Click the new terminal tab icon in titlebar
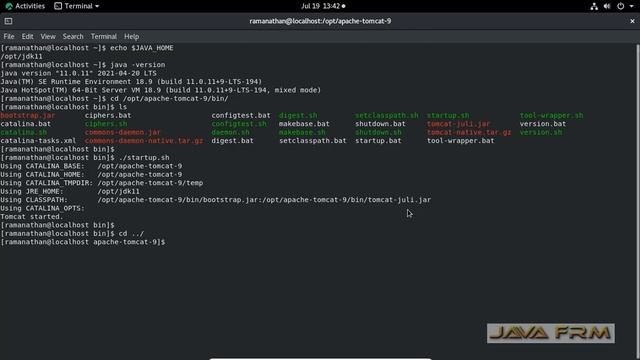 (8, 21)
